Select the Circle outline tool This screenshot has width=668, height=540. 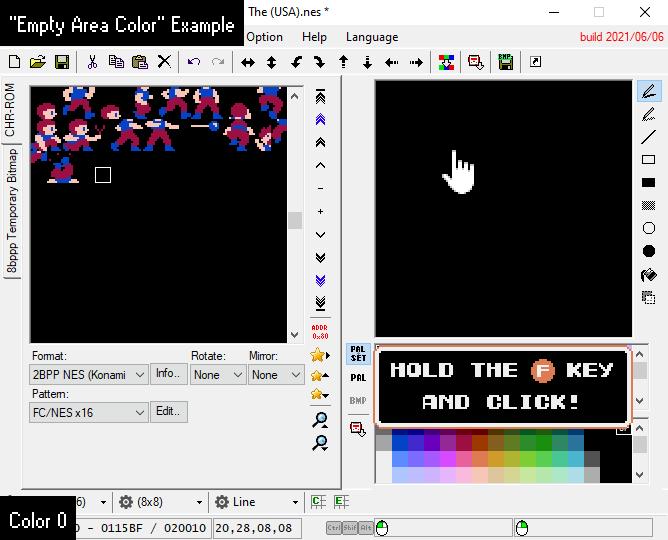[649, 228]
